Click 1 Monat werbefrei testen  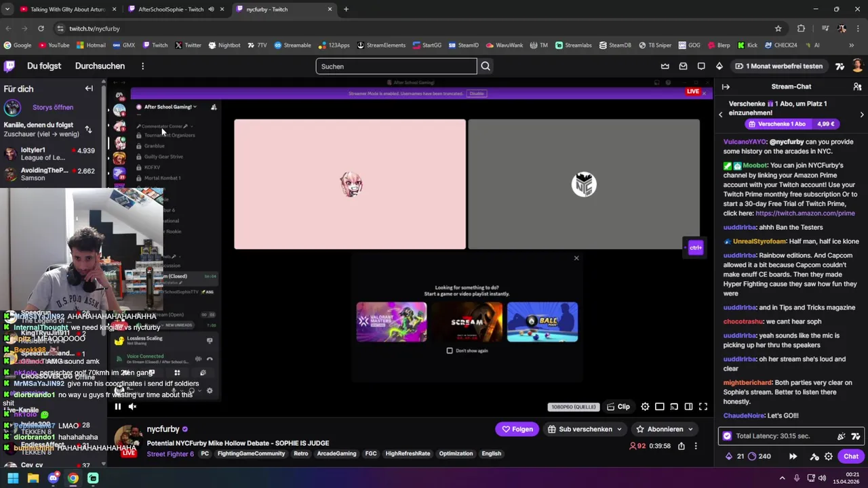(x=778, y=66)
